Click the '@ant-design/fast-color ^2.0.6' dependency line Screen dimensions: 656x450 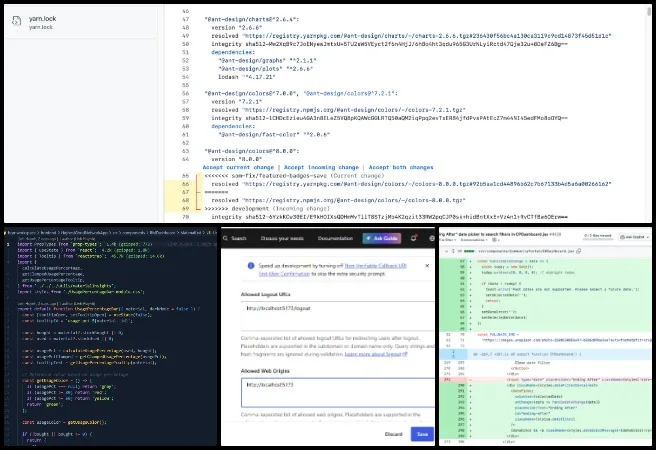274,135
